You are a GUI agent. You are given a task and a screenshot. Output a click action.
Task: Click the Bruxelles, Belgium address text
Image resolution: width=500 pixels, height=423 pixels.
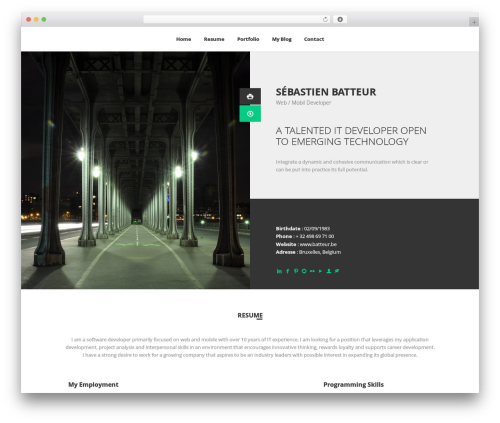pyautogui.click(x=320, y=252)
